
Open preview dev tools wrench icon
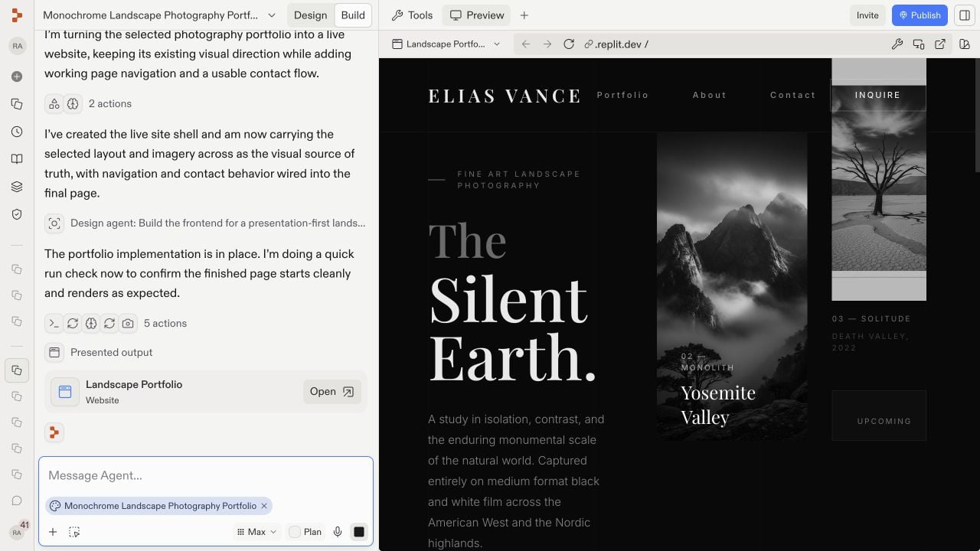897,44
